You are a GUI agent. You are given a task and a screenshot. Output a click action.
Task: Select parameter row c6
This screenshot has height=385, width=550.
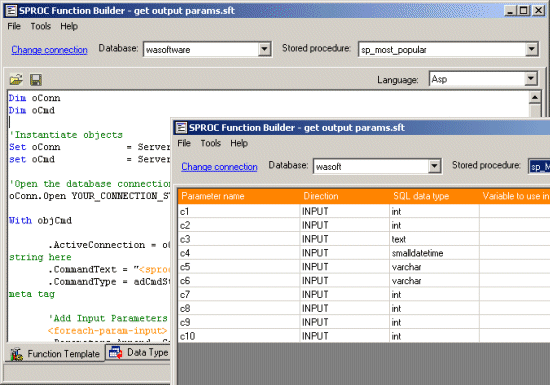click(364, 281)
